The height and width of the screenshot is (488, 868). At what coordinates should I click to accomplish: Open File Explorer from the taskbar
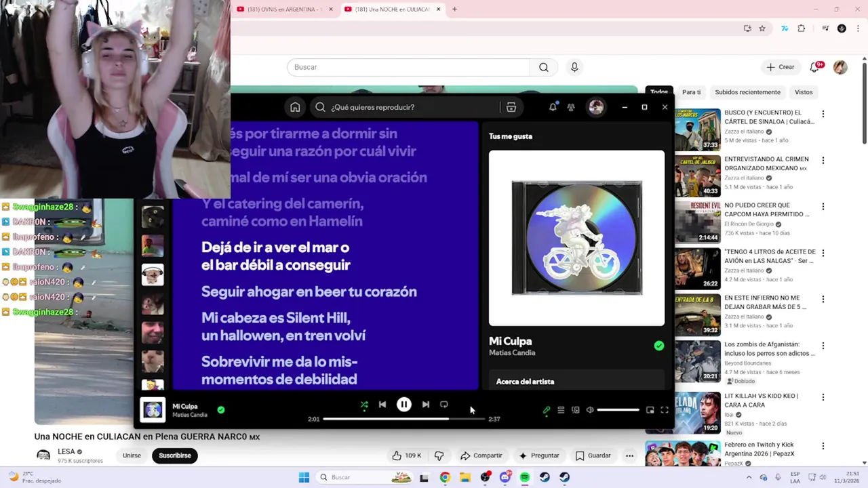465,477
